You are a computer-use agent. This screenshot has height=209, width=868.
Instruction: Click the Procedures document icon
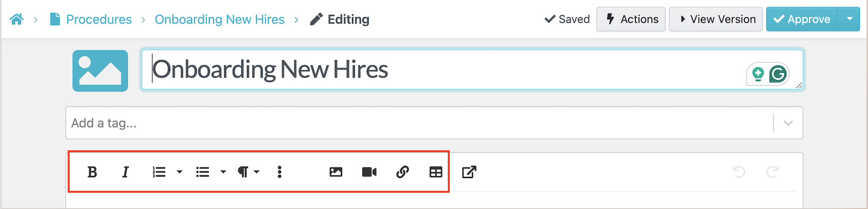pos(55,19)
